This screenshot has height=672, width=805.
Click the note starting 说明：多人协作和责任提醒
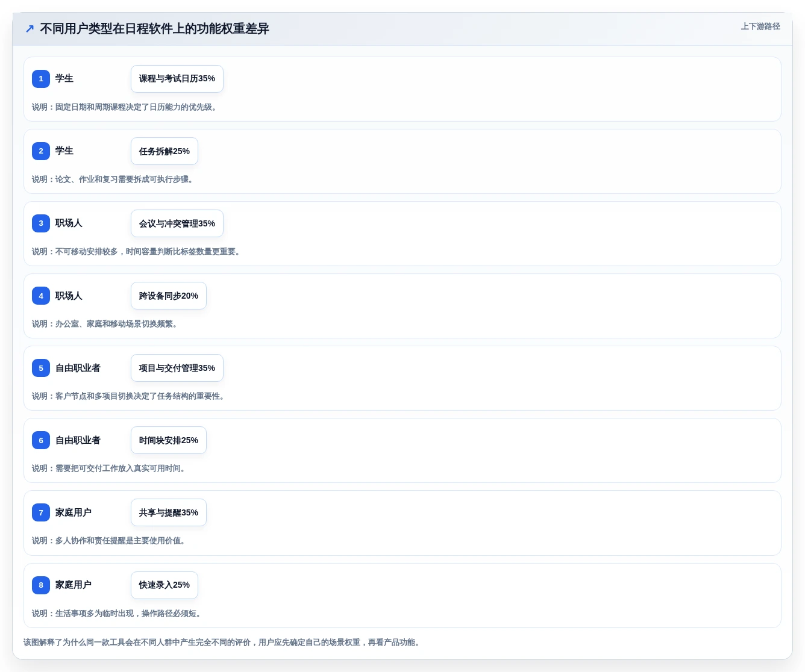[x=108, y=541]
